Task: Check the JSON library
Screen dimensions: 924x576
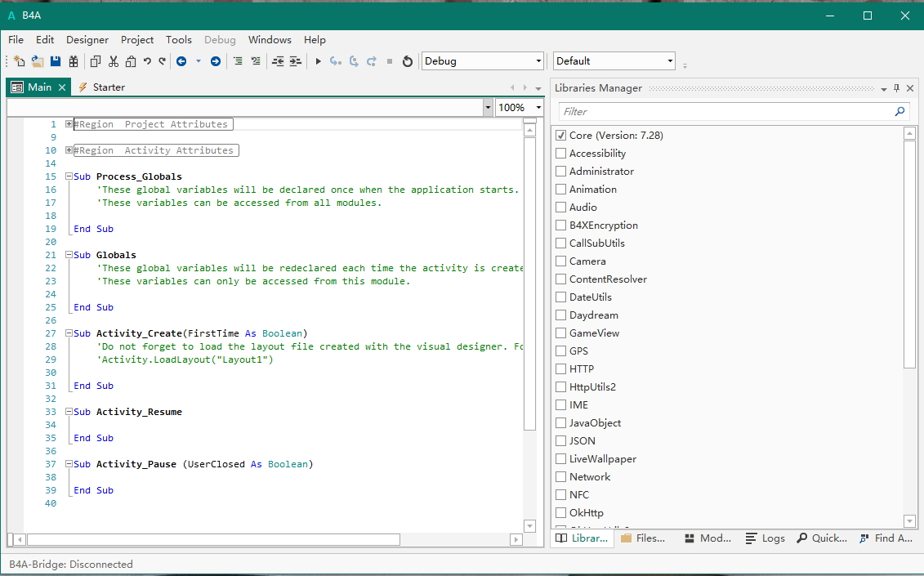Action: coord(561,441)
